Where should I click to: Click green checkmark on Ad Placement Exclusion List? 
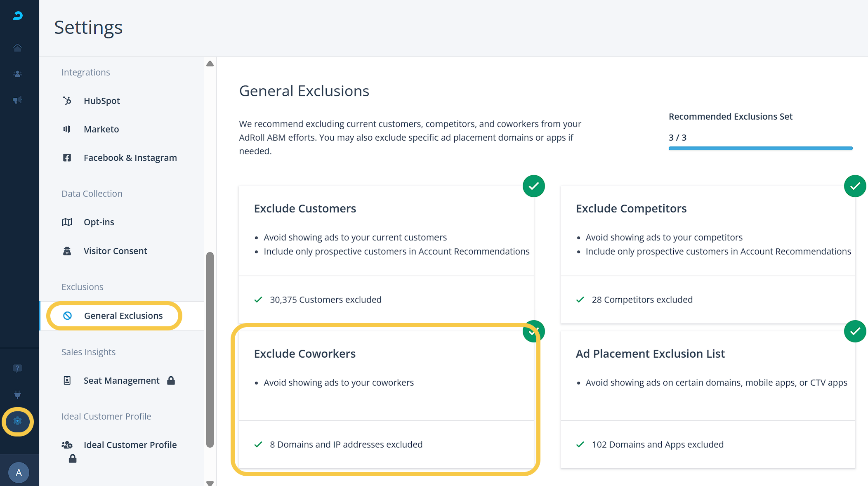coord(855,331)
